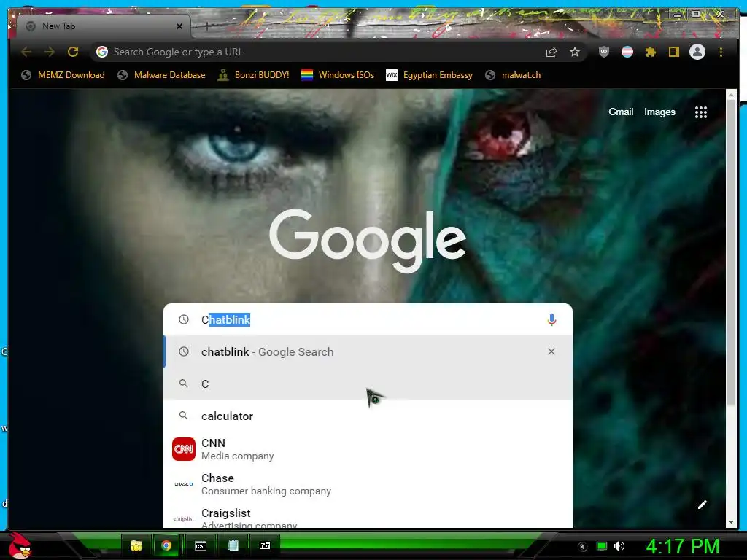Expand hidden tray icons arrow
The height and width of the screenshot is (560, 747).
pyautogui.click(x=583, y=547)
